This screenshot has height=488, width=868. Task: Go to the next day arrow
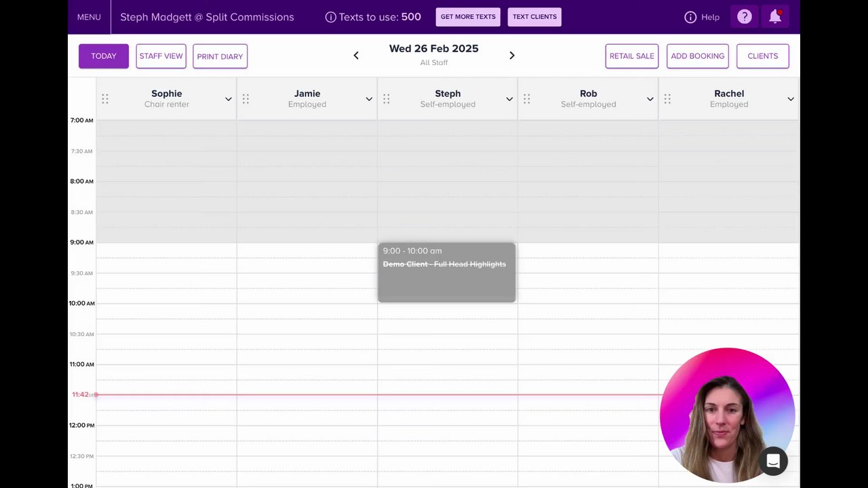pos(512,56)
